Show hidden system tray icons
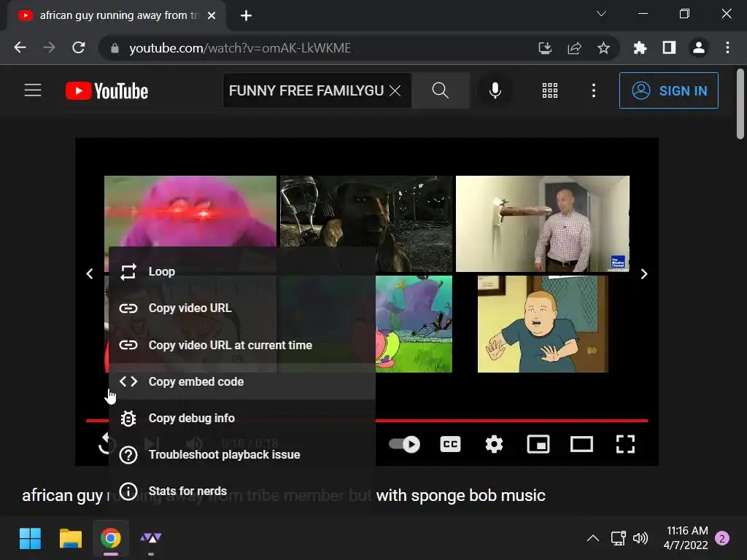This screenshot has height=560, width=747. click(592, 539)
